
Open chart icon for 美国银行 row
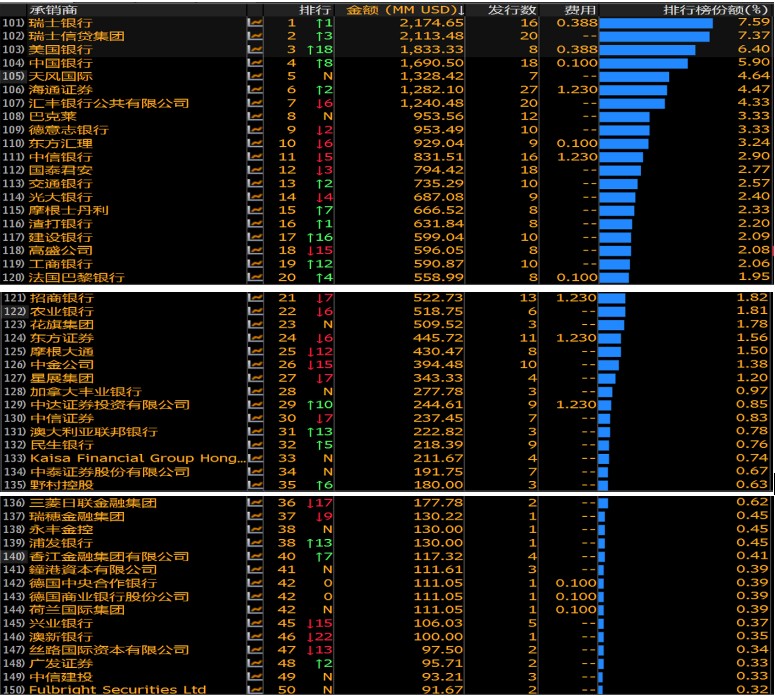coord(255,49)
